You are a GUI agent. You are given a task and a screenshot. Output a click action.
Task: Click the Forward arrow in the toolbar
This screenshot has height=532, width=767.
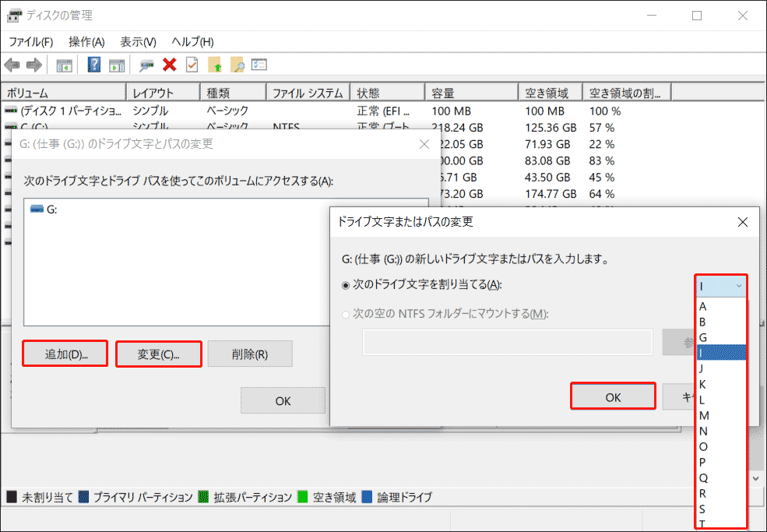tap(33, 65)
